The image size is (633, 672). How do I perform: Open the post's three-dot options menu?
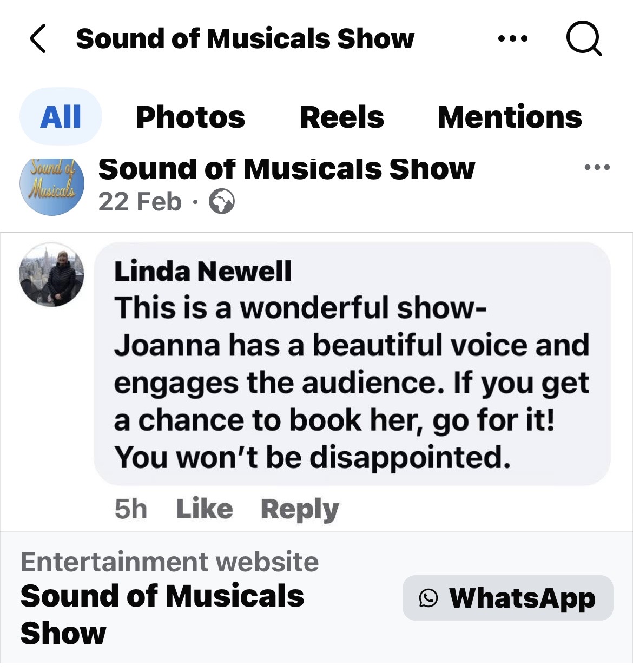click(x=597, y=168)
